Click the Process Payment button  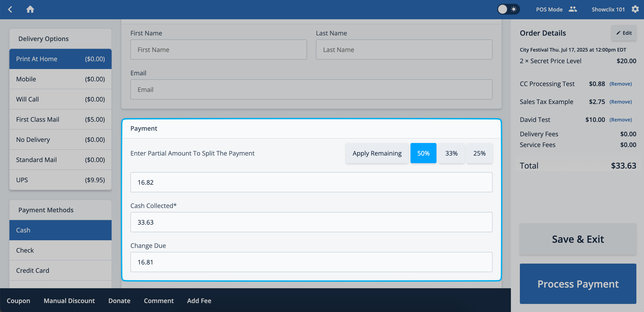coord(578,284)
